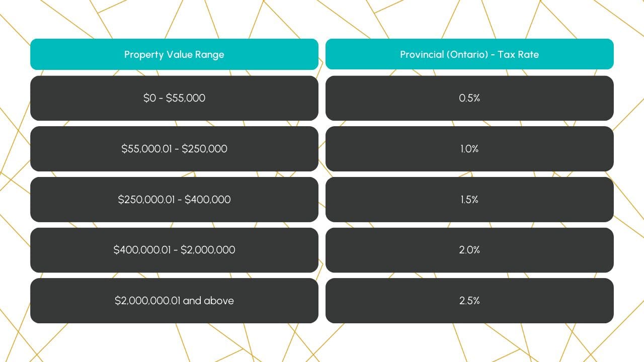Select the $55,000.01 - $250,000 range cell

174,149
